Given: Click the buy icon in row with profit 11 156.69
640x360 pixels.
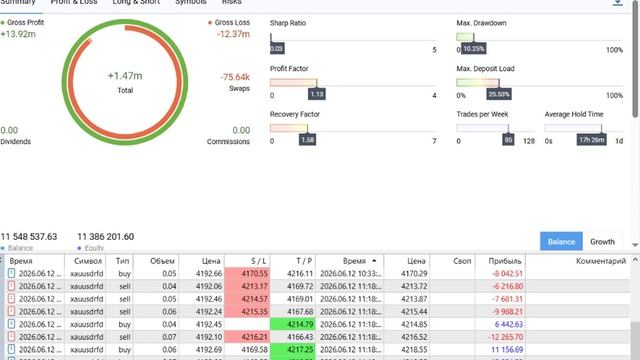Looking at the screenshot, I should [x=11, y=349].
